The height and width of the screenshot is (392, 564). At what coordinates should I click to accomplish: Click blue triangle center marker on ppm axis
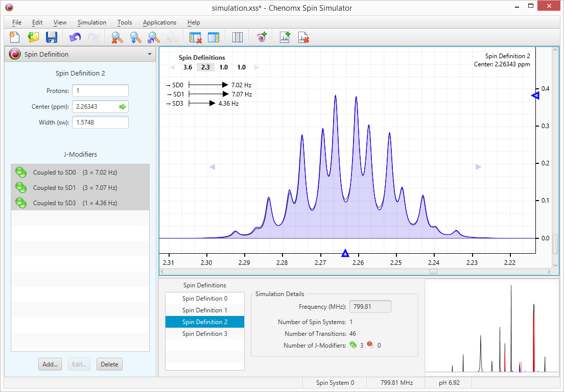pyautogui.click(x=345, y=253)
